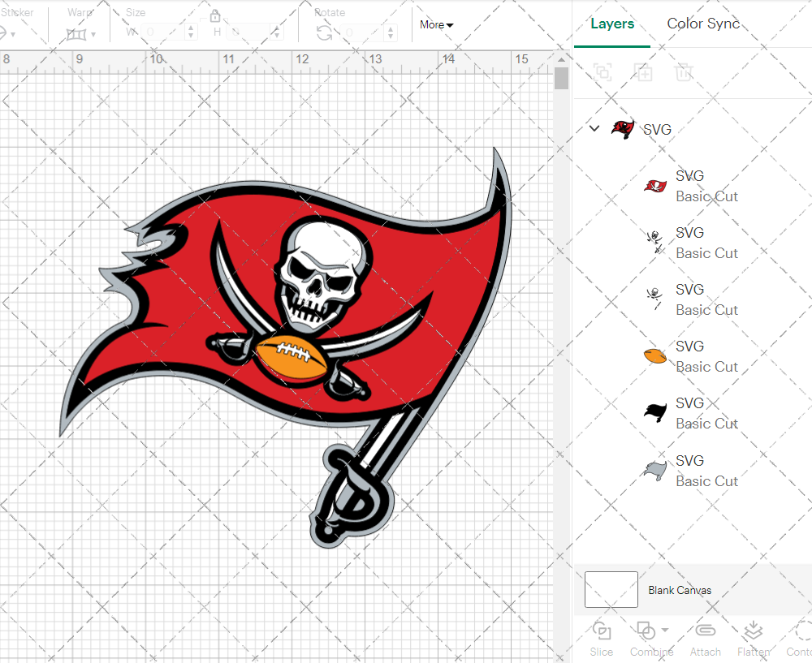
Task: Open the More dropdown menu
Action: tap(436, 24)
